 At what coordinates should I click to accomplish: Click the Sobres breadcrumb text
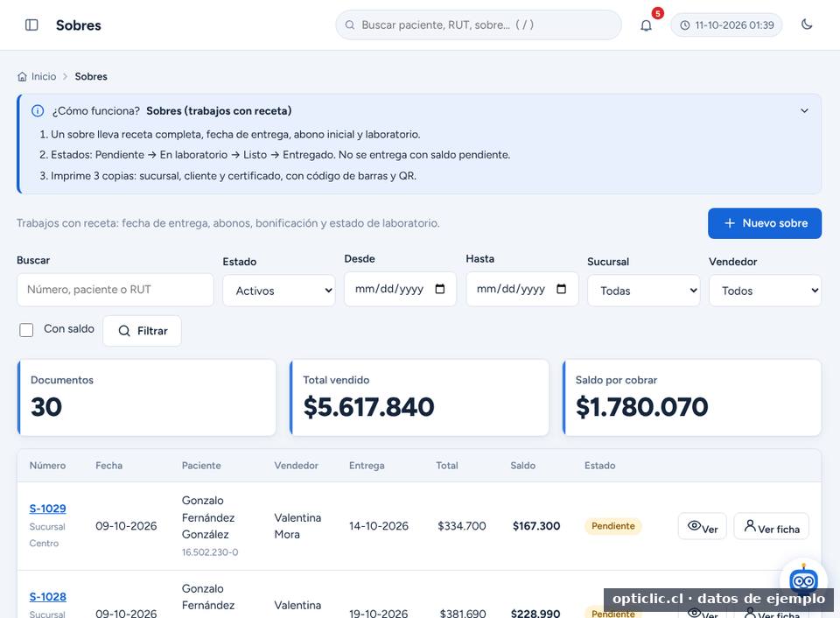coord(91,77)
